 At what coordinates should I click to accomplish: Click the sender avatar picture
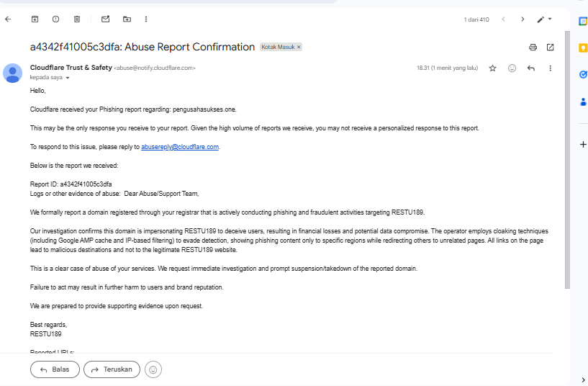(x=13, y=73)
